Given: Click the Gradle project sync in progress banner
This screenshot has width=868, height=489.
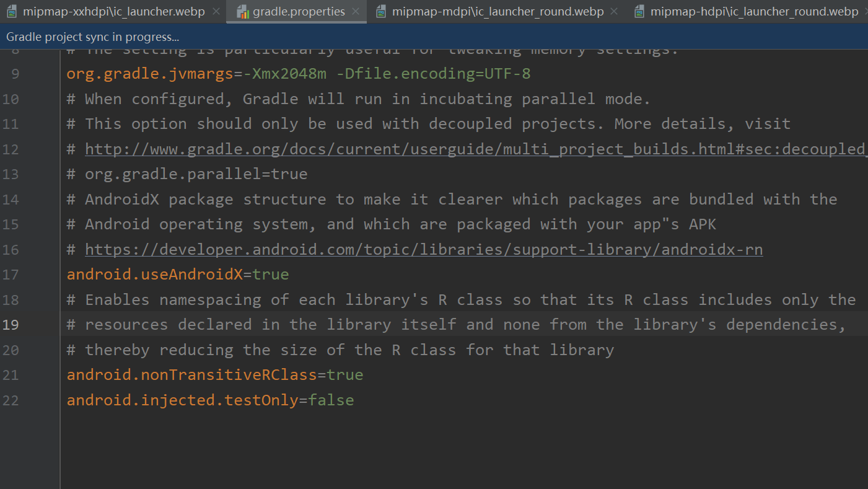Looking at the screenshot, I should tap(434, 37).
